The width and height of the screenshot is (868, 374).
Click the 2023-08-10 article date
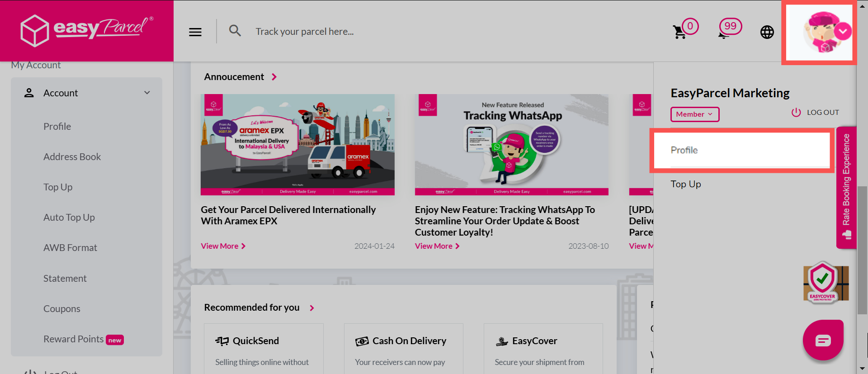(589, 246)
